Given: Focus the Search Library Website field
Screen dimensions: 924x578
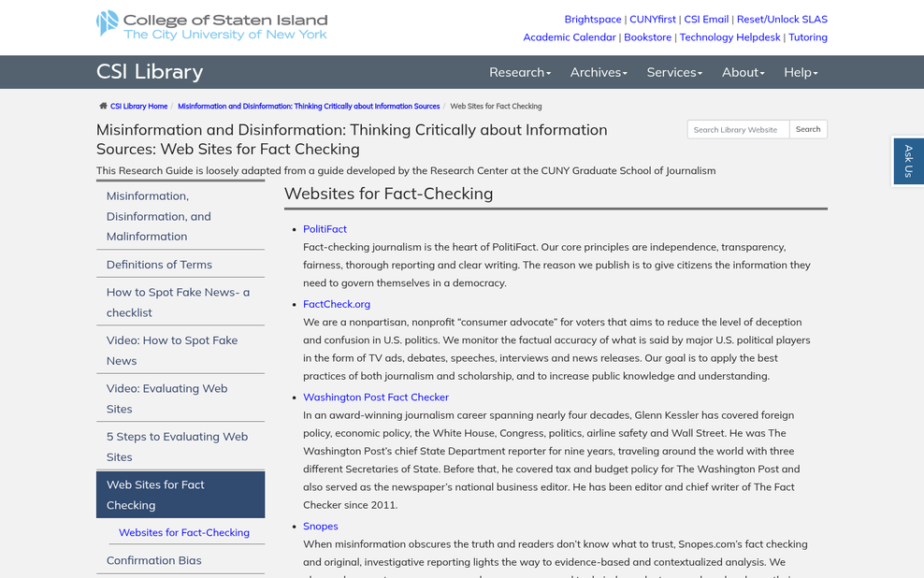Looking at the screenshot, I should pos(738,130).
